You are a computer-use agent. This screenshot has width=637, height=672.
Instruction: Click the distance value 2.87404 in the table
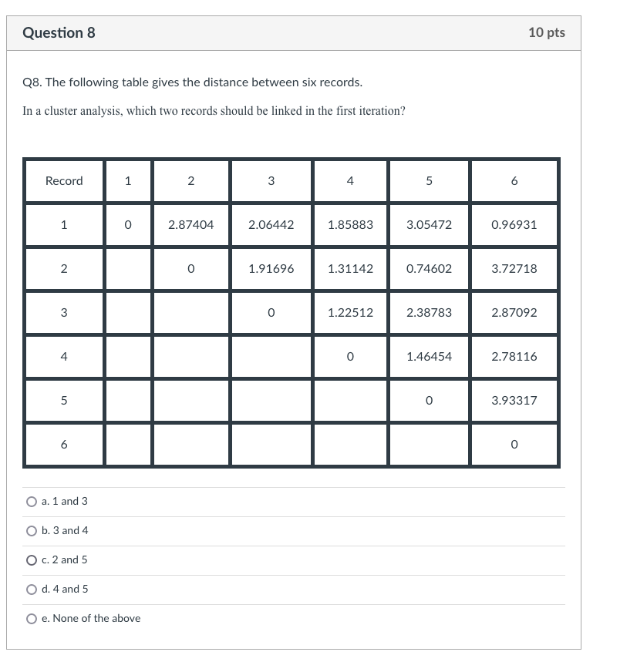click(x=190, y=224)
